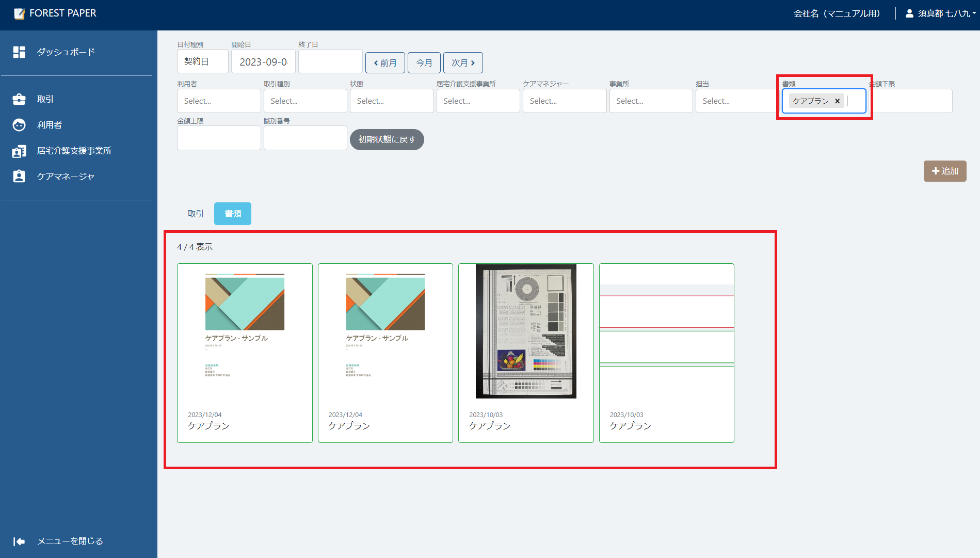
Task: Go to previous month with 前月
Action: tap(385, 63)
